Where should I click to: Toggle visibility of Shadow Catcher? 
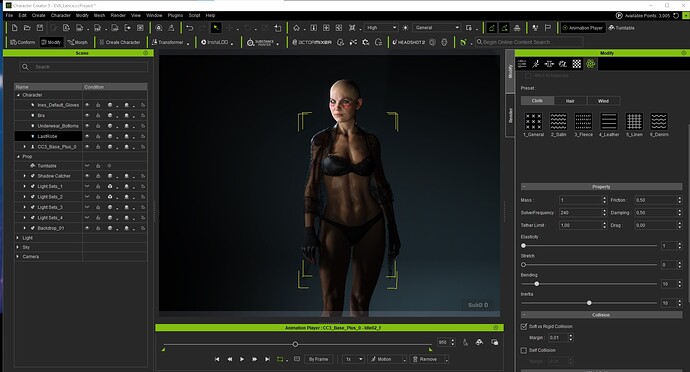coord(87,176)
